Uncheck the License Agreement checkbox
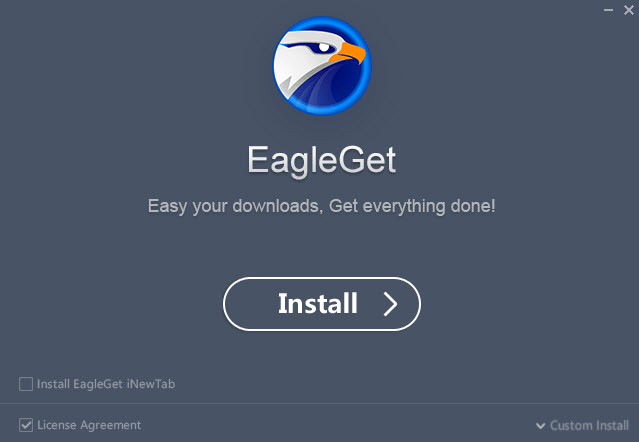 coord(26,425)
